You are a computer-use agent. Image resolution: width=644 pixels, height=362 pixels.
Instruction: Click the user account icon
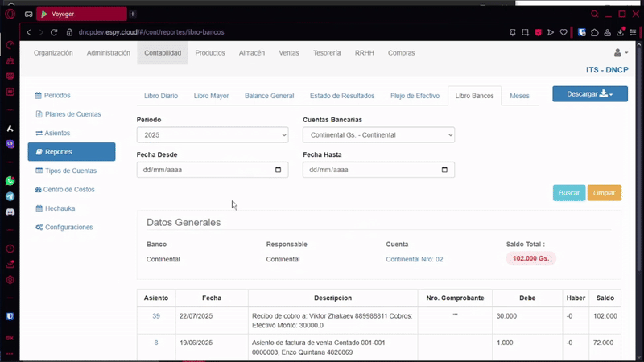618,52
